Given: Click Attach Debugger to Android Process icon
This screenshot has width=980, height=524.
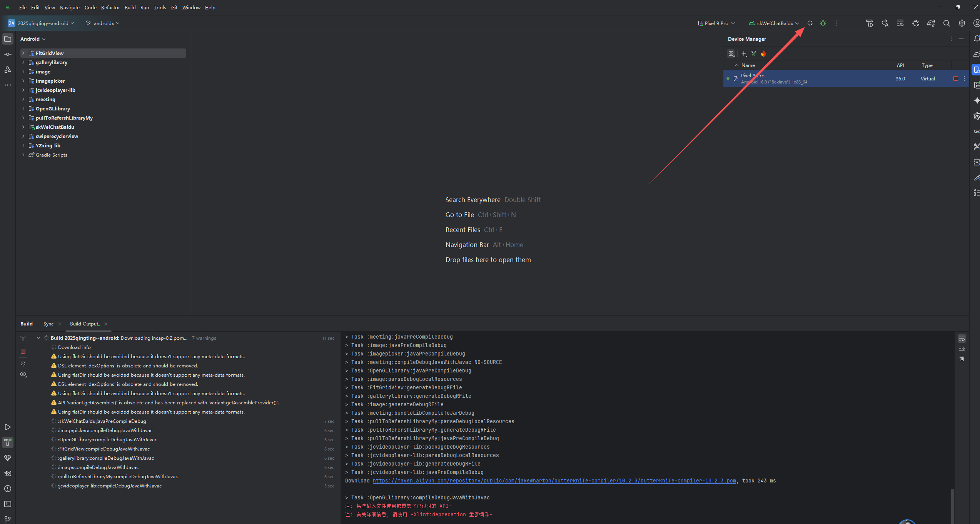Looking at the screenshot, I should (916, 23).
